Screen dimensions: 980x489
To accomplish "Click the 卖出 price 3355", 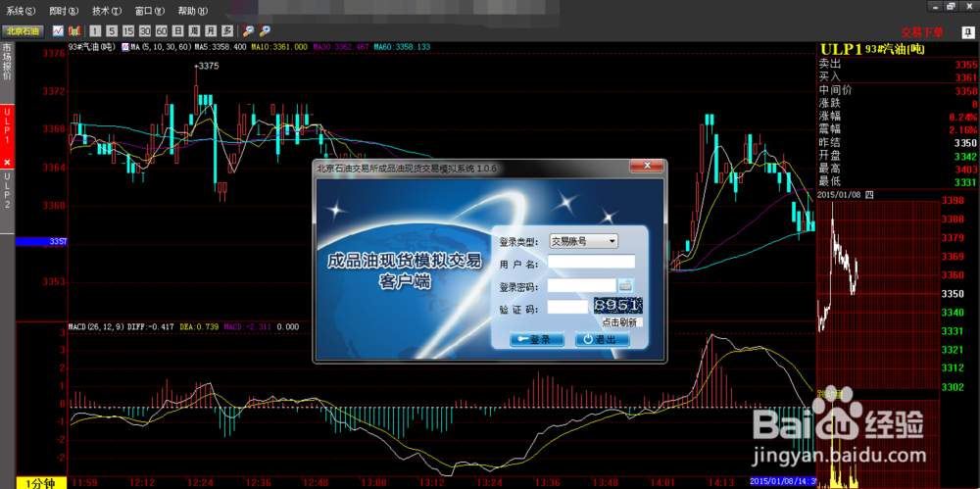I will (x=965, y=65).
